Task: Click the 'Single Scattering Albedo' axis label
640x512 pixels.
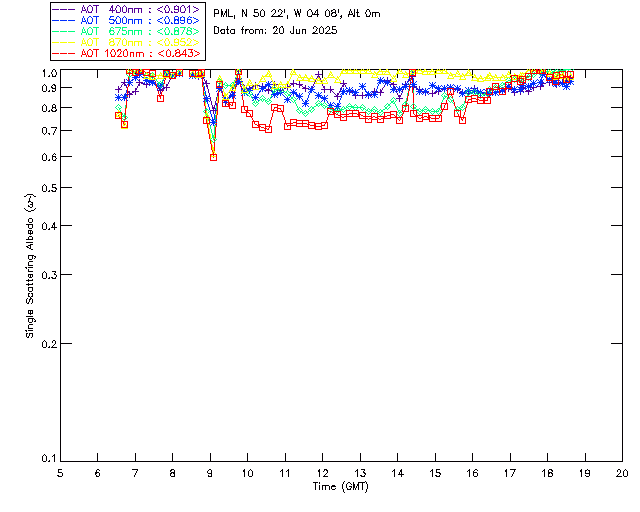Action: (30, 265)
